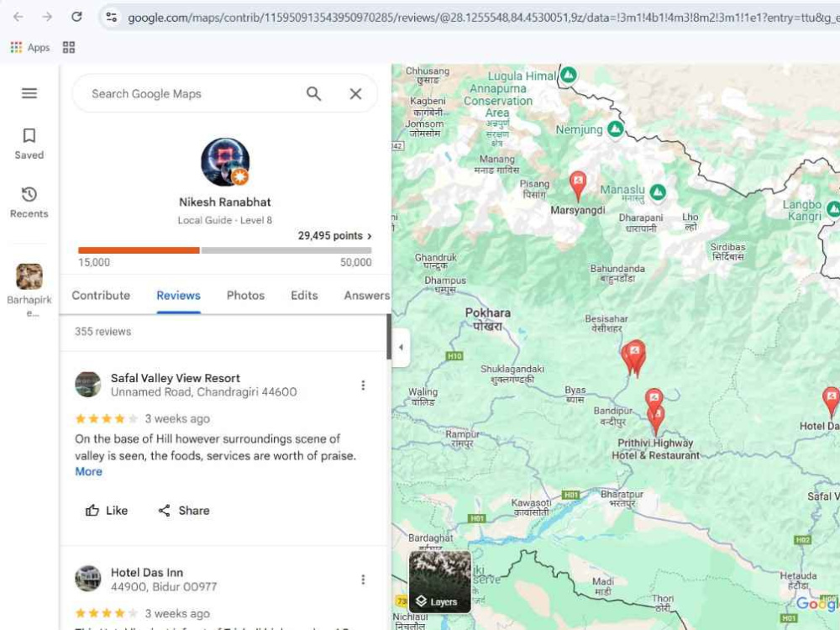
Task: Share the Safal Valley View Resort review
Action: (x=184, y=511)
